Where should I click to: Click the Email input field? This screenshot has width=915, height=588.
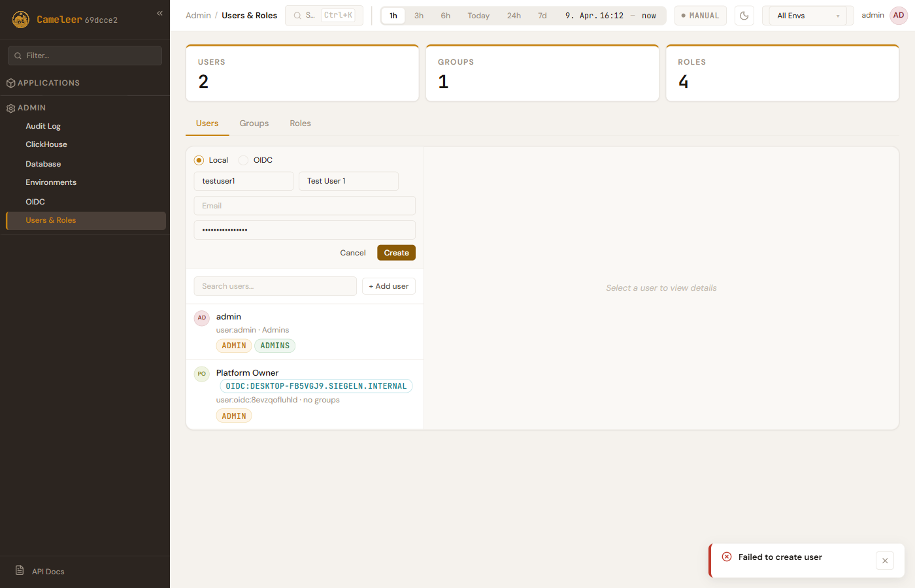coord(305,206)
